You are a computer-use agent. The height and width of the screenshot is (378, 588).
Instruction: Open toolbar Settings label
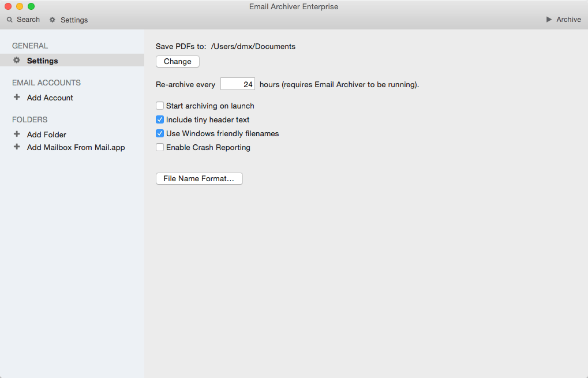(74, 20)
